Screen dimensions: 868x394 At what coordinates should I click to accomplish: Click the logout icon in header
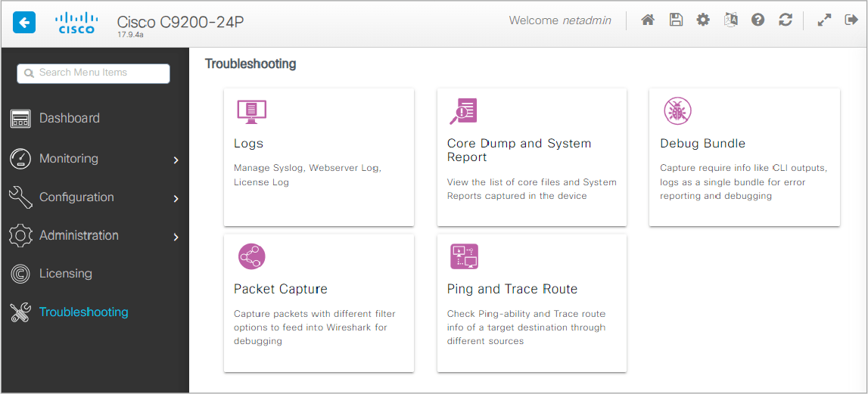point(851,20)
